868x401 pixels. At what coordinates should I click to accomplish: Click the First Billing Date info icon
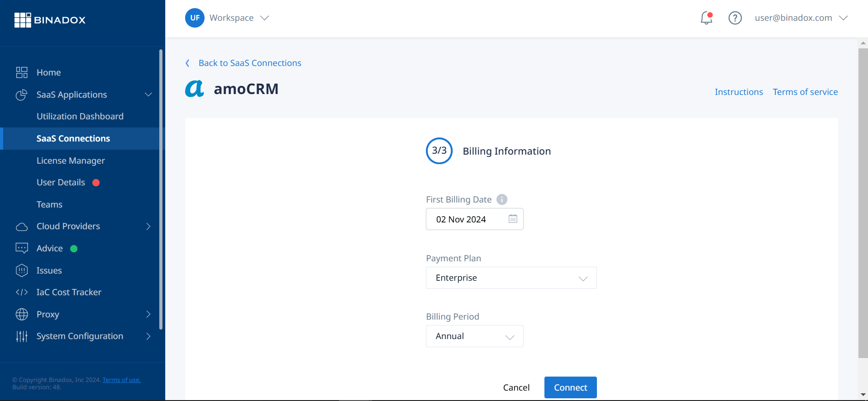coord(502,199)
